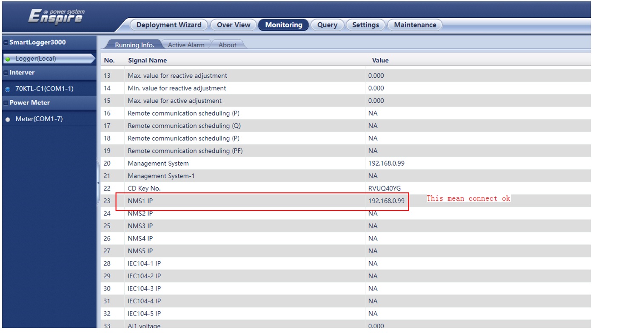Open the Query tab
Viewport: 644px width, 333px height.
(327, 25)
